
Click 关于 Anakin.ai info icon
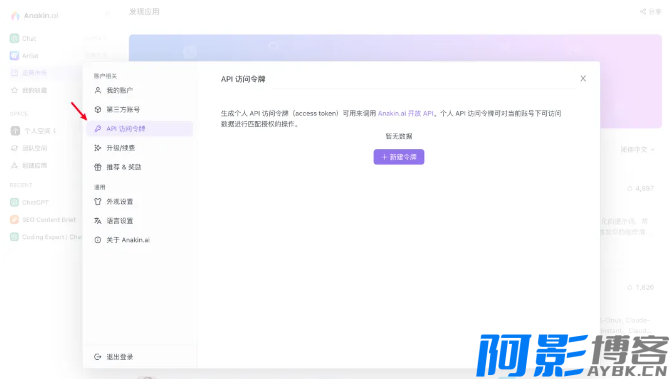click(x=98, y=240)
